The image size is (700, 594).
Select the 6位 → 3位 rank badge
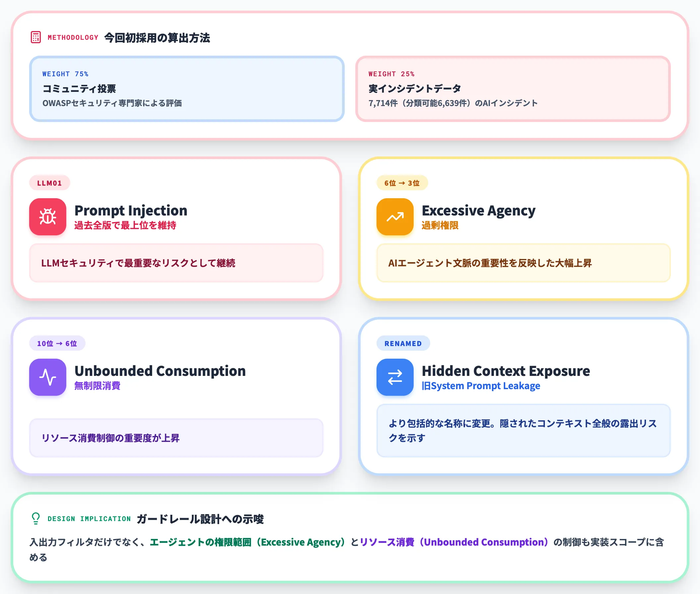pyautogui.click(x=402, y=183)
